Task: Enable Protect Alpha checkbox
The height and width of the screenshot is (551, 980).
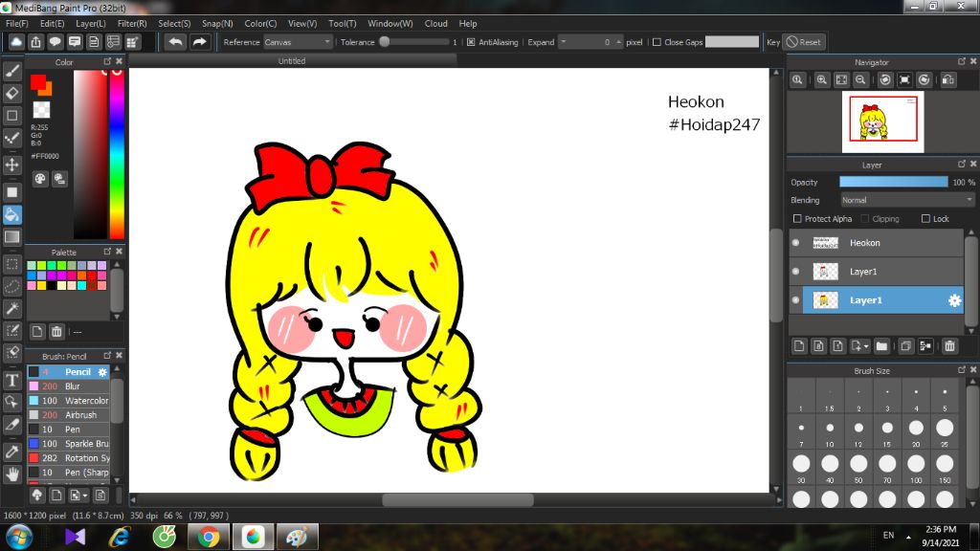Action: [x=797, y=219]
